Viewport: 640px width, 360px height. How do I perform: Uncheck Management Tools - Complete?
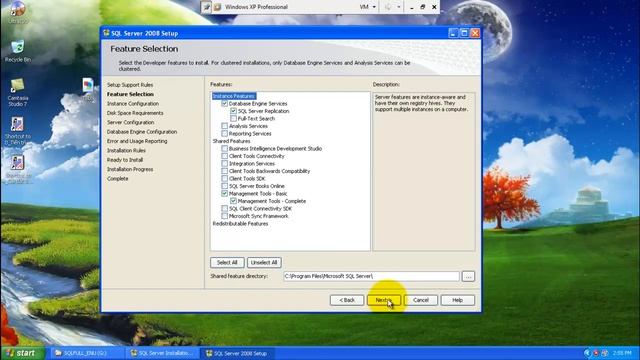[233, 201]
